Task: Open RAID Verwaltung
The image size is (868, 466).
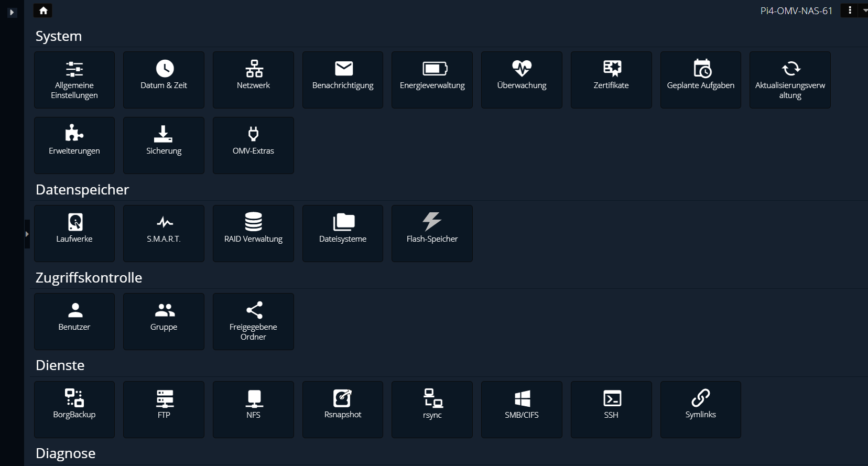Action: point(253,233)
